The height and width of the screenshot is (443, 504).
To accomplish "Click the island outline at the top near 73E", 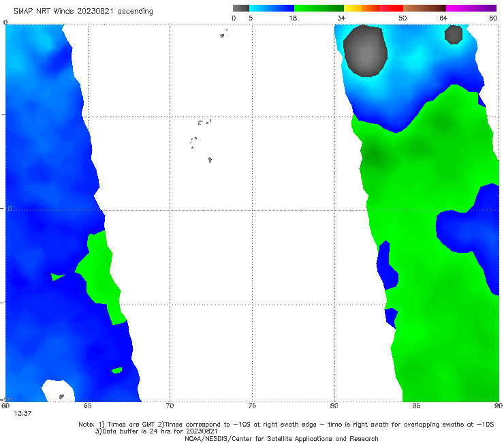I will 223,35.
